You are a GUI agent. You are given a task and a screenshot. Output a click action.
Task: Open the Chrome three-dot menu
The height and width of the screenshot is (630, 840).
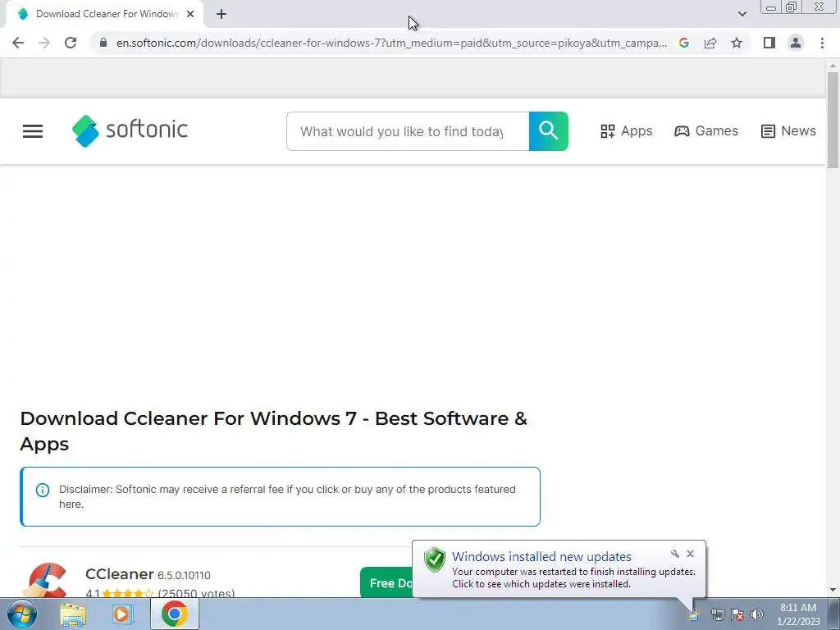[x=822, y=43]
